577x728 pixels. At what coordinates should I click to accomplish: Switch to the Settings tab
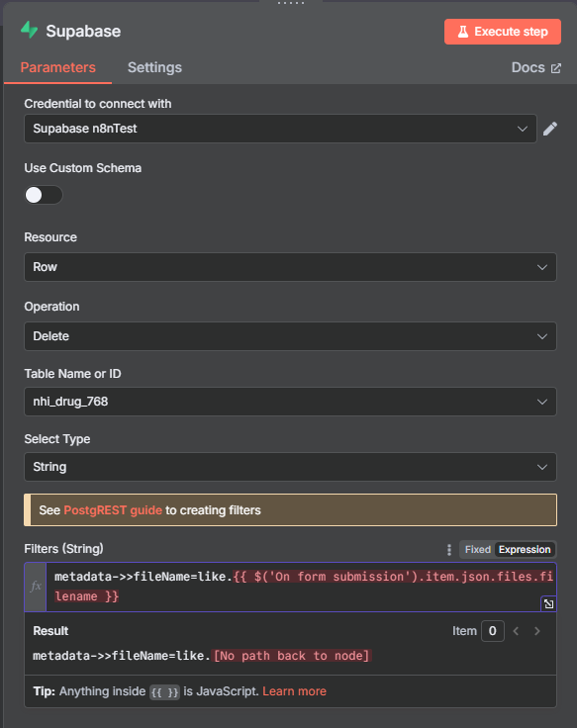pos(154,68)
